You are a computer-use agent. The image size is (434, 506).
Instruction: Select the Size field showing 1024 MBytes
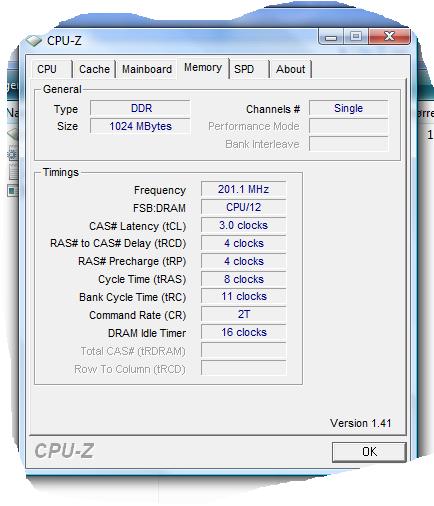point(140,126)
